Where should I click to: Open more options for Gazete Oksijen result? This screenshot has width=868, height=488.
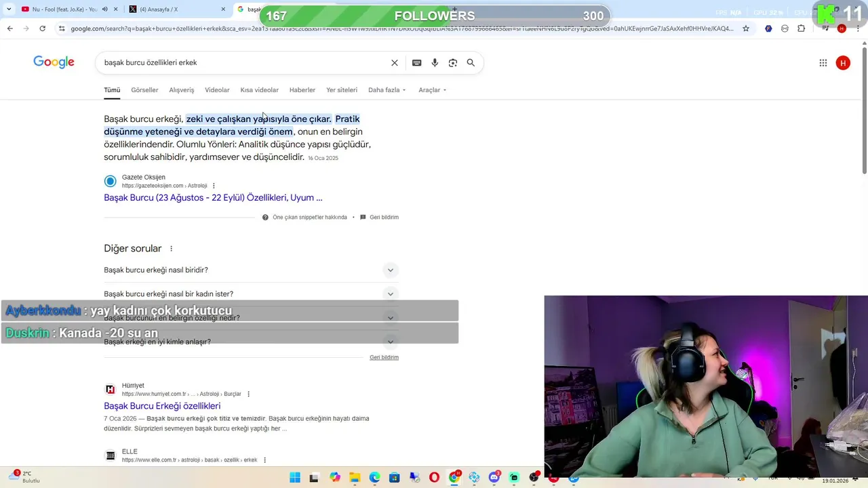coord(214,186)
